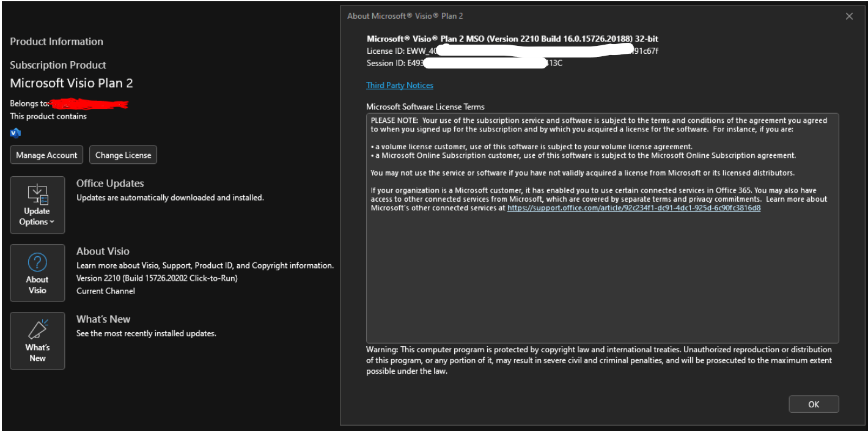Select the "Microsoft Visio Plan 2" product name
The image size is (868, 433).
click(x=72, y=83)
